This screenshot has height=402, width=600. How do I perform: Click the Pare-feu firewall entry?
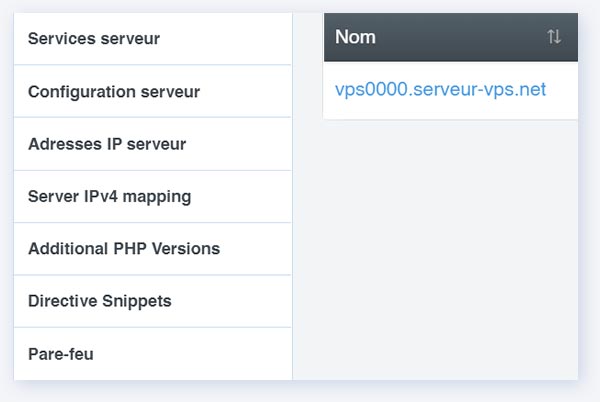60,354
